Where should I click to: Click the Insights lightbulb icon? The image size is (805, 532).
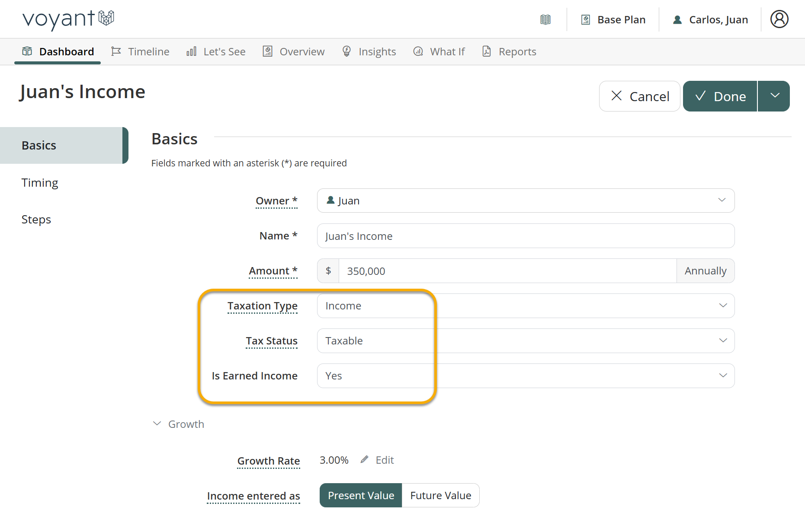[x=346, y=51]
